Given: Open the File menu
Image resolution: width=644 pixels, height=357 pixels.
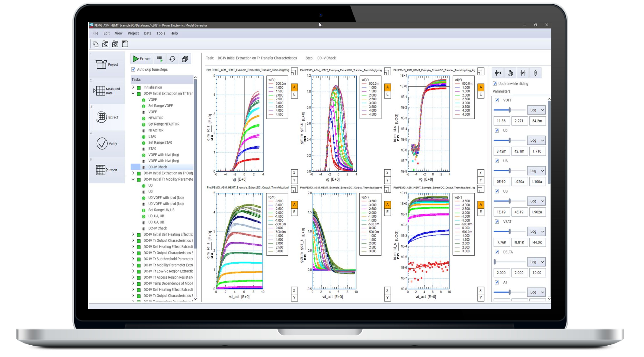Looking at the screenshot, I should coord(95,33).
